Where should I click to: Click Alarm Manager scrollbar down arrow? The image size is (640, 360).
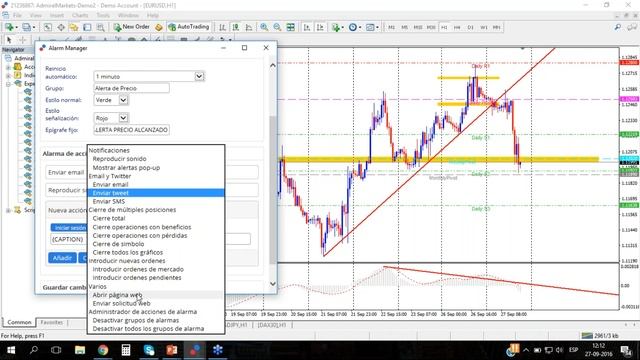tap(273, 284)
